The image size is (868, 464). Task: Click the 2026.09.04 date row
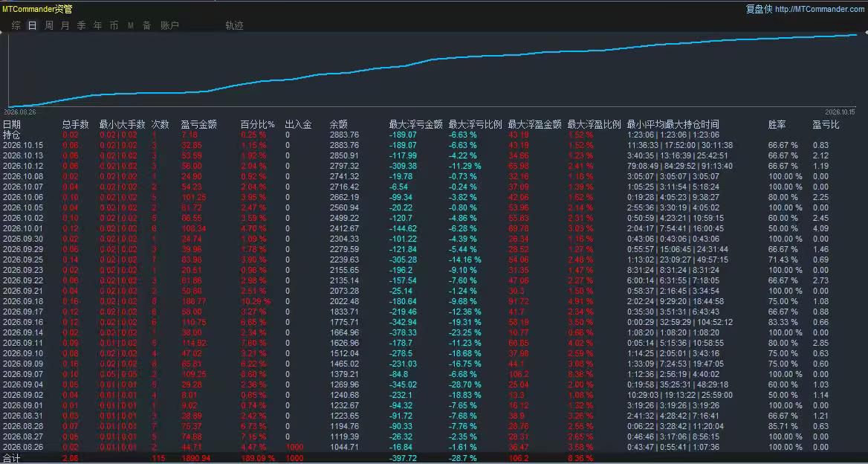[23, 384]
